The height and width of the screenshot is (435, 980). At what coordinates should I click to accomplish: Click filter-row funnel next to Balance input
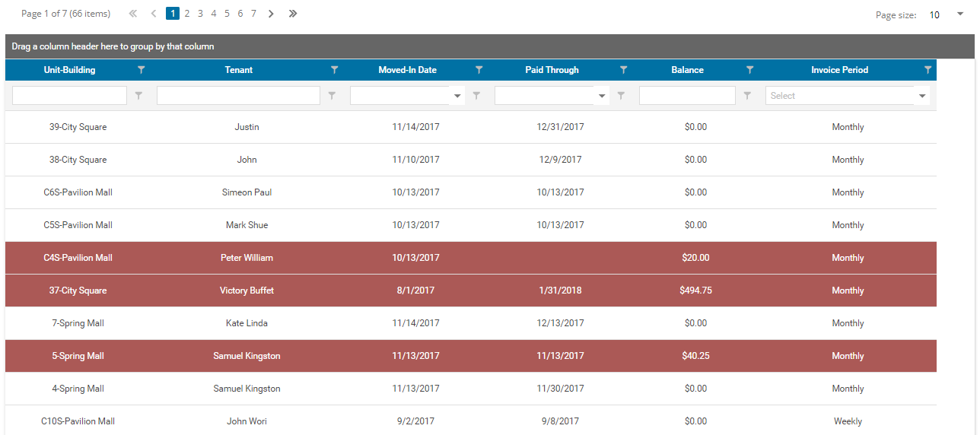(747, 96)
